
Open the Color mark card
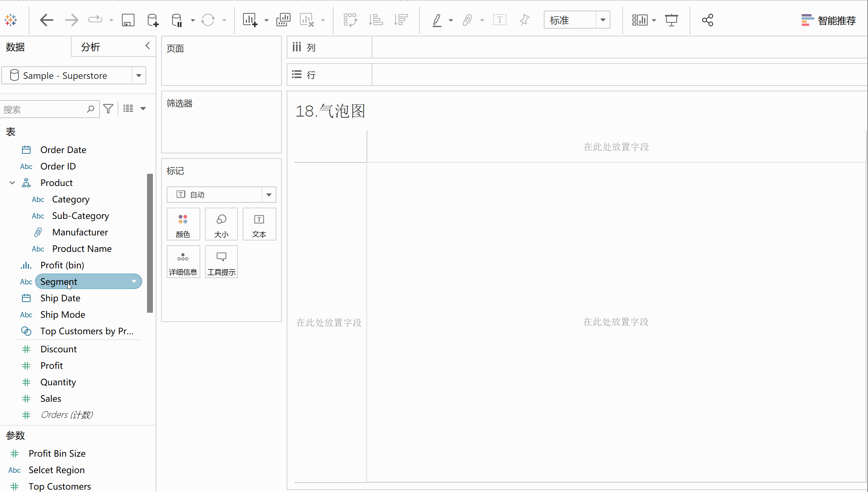point(183,224)
